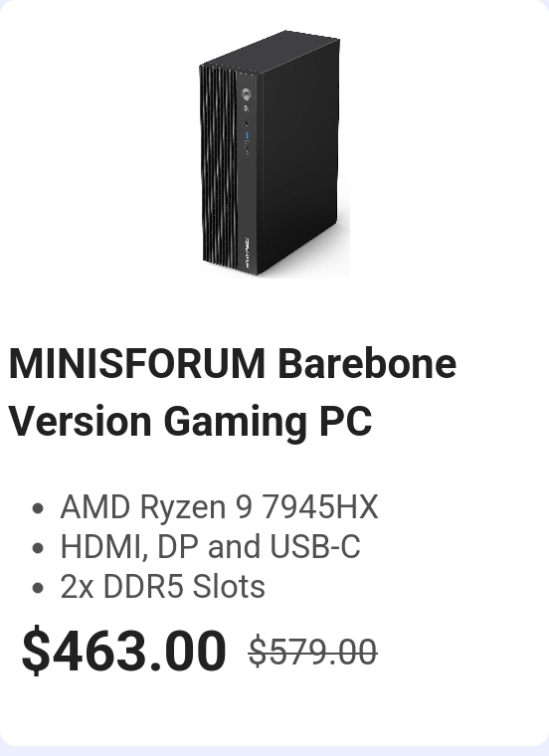The width and height of the screenshot is (549, 756).
Task: Click the crossed-out $579.00 original price
Action: (313, 652)
